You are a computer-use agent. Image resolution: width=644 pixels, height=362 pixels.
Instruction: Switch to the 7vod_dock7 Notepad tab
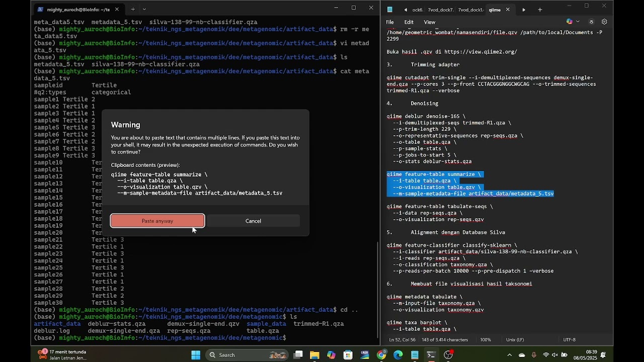(x=440, y=10)
